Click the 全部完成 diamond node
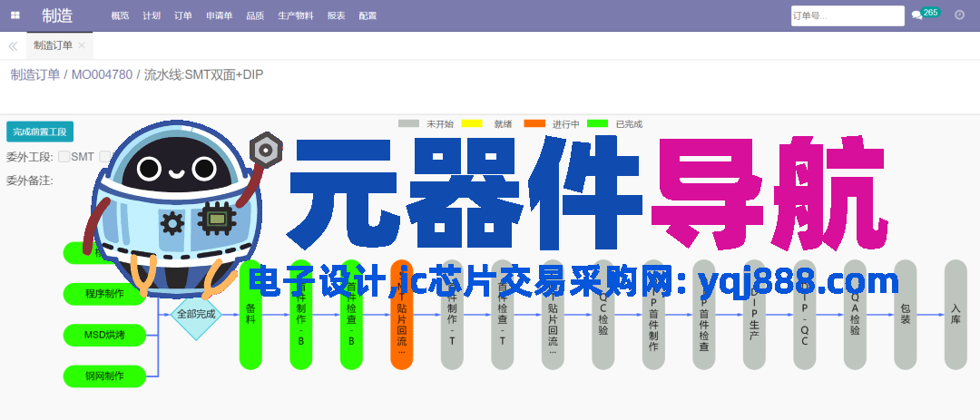 coord(196,315)
